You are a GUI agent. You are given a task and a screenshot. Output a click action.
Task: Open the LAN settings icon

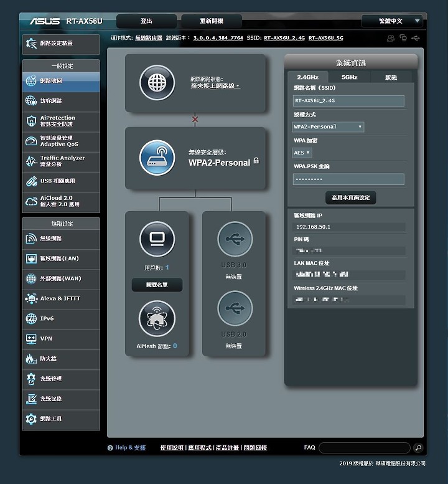click(x=31, y=259)
